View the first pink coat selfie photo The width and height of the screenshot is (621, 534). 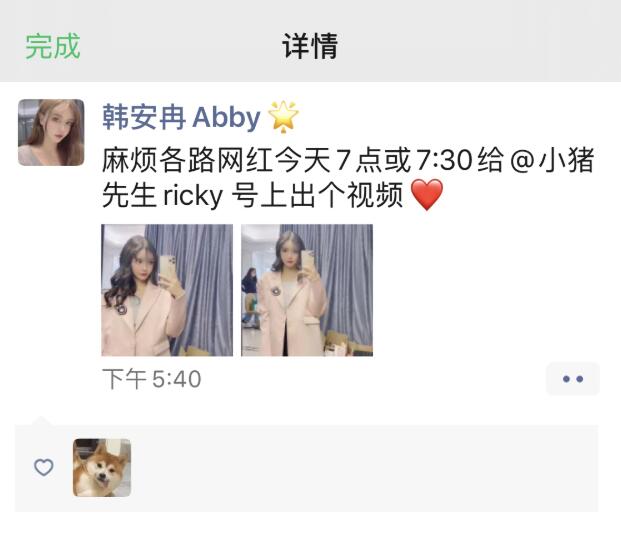[x=167, y=290]
